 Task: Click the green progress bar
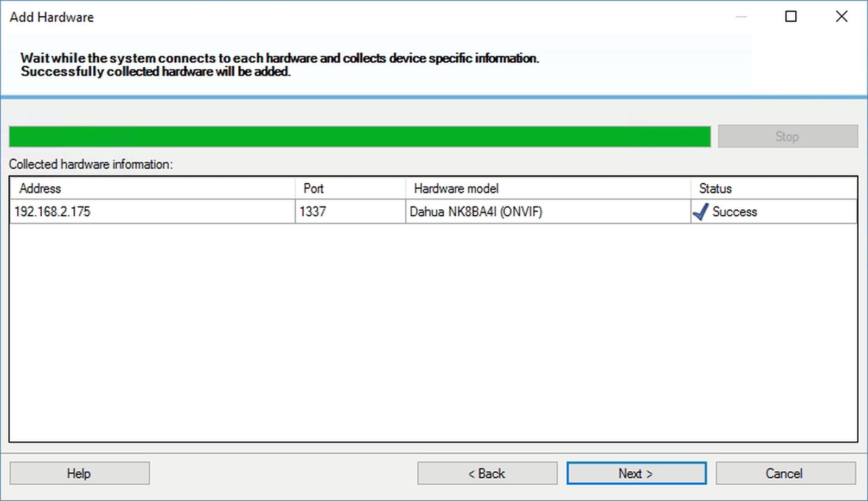pyautogui.click(x=360, y=137)
